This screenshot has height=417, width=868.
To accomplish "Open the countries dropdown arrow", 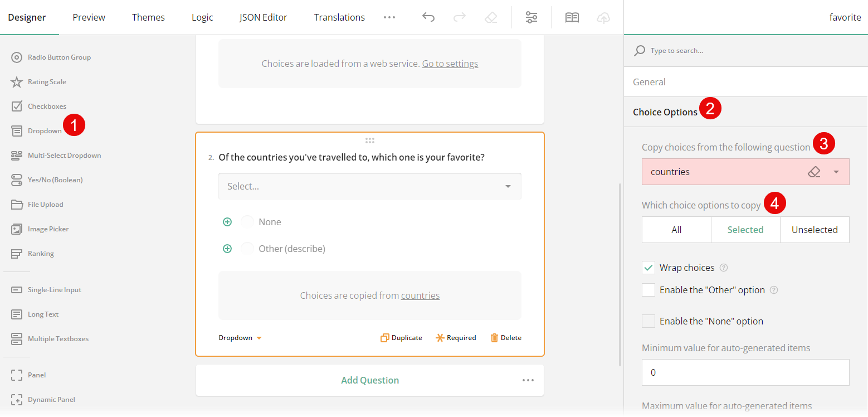I will 836,172.
